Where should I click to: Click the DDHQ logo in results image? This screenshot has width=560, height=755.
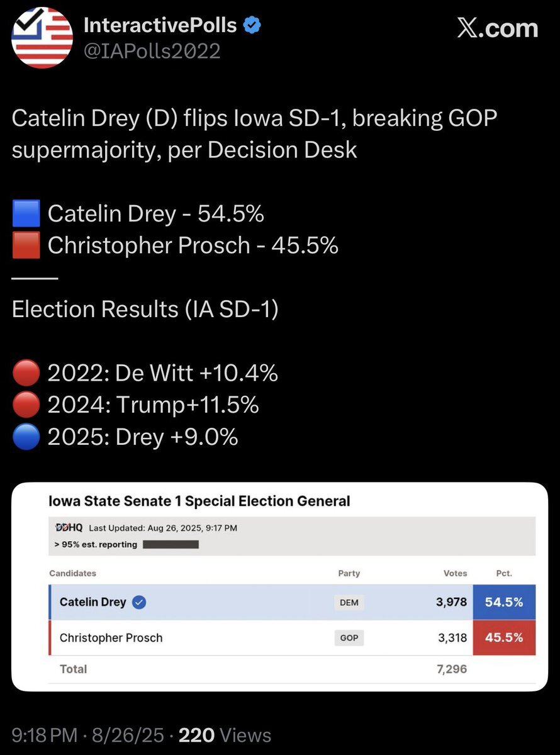(x=65, y=528)
